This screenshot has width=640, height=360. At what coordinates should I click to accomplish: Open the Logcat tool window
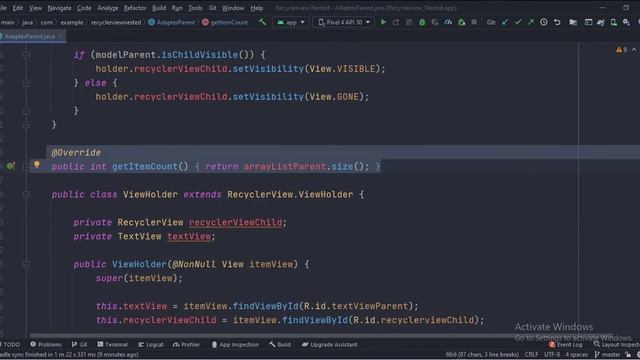coord(151,344)
